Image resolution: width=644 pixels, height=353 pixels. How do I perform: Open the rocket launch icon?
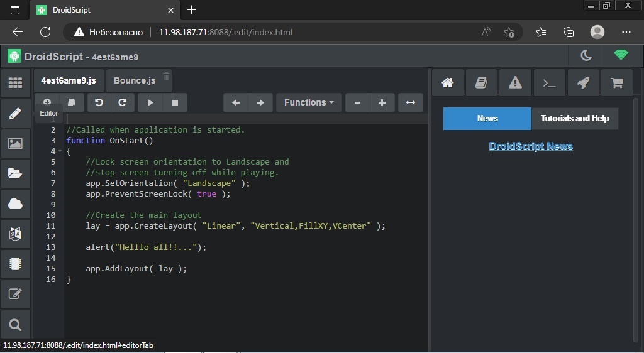[583, 83]
